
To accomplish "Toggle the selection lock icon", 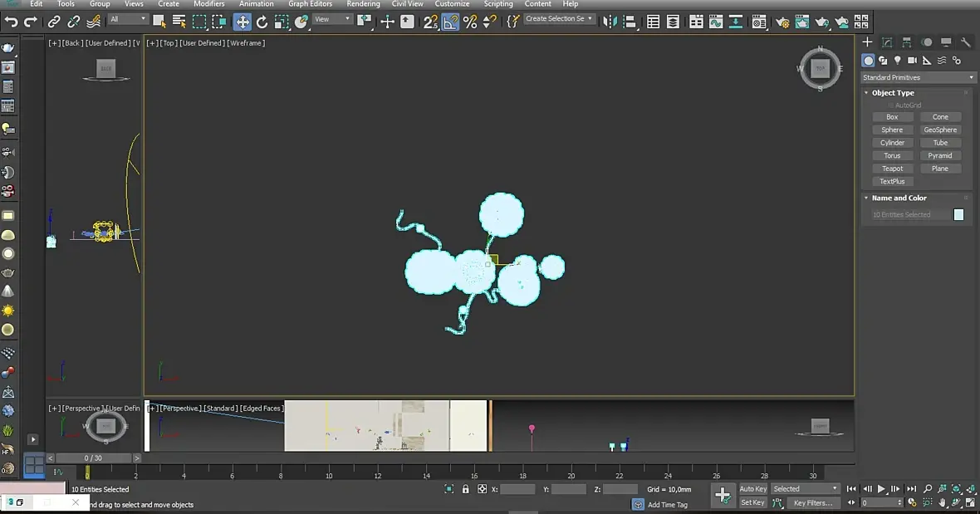I will click(x=465, y=489).
